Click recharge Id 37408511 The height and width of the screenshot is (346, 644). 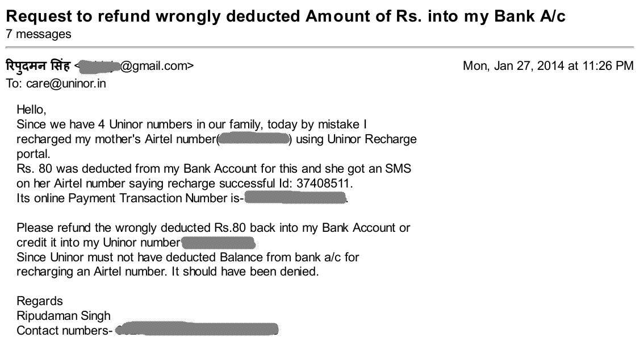tap(323, 184)
